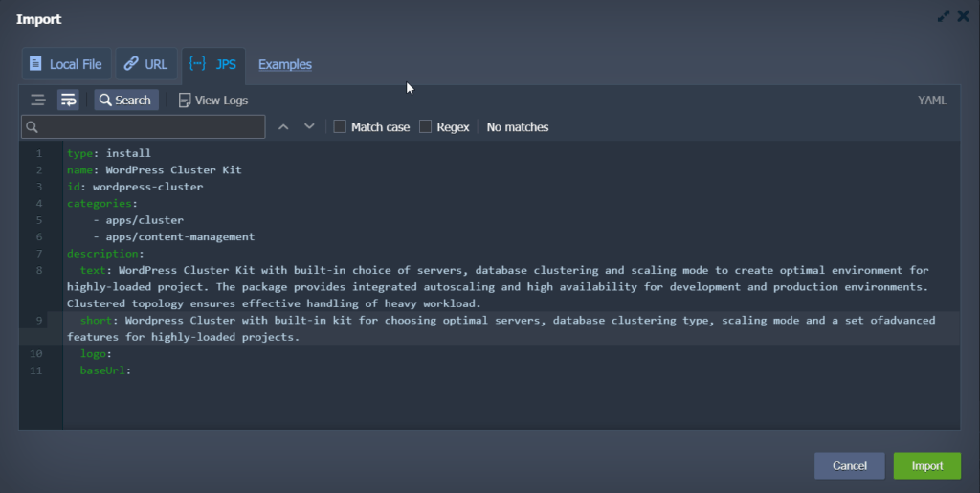Click the '- apps/cluster' entry
The height and width of the screenshot is (493, 980).
coord(138,220)
